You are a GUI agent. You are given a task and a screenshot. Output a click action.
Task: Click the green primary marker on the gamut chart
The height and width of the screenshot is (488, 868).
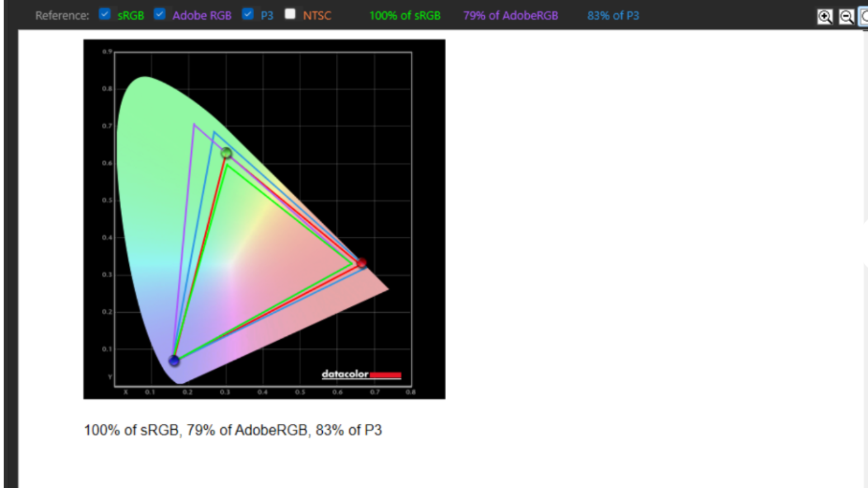[226, 154]
